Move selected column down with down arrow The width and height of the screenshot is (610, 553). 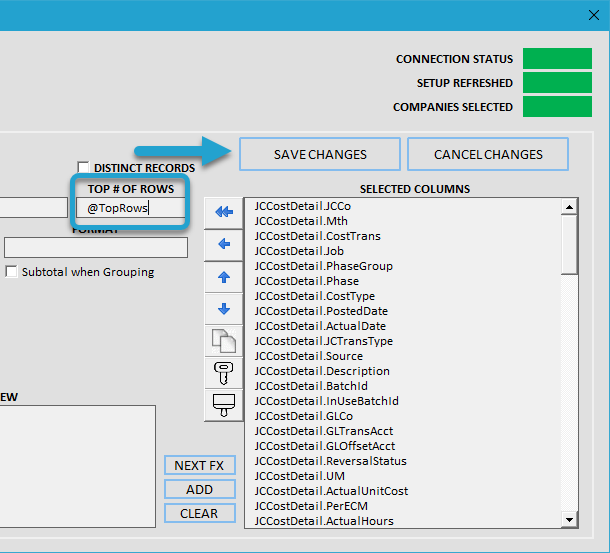point(224,309)
